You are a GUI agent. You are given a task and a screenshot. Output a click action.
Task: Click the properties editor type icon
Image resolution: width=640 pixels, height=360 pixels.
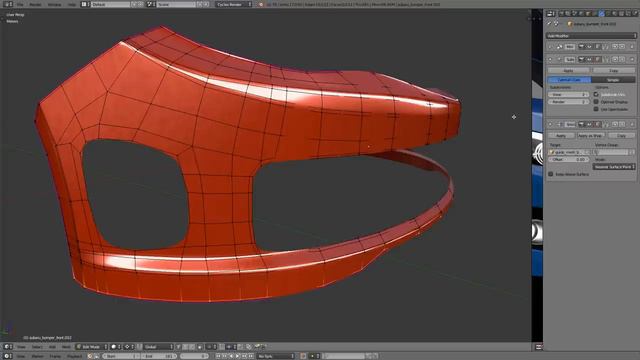551,13
